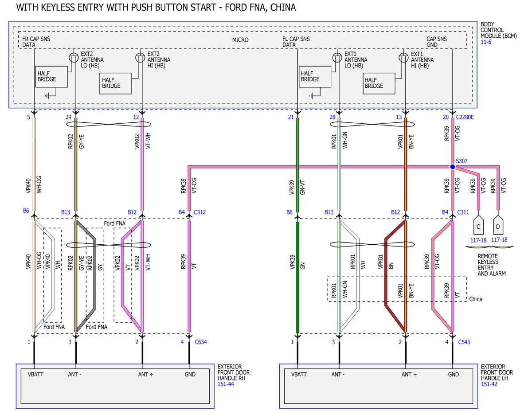Click the 'ANT -' terminal in door handle LH
Screen dimensions: 532x411
337,375
